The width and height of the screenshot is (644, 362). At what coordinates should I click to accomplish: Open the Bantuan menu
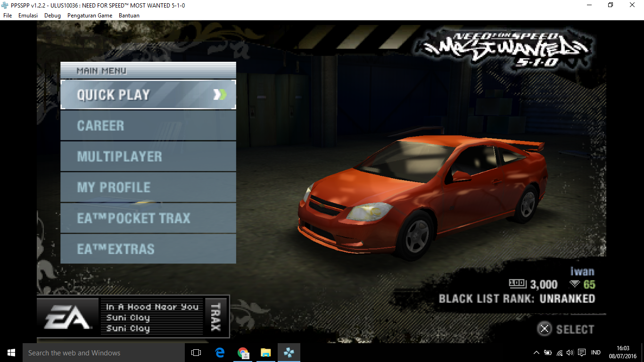coord(129,16)
